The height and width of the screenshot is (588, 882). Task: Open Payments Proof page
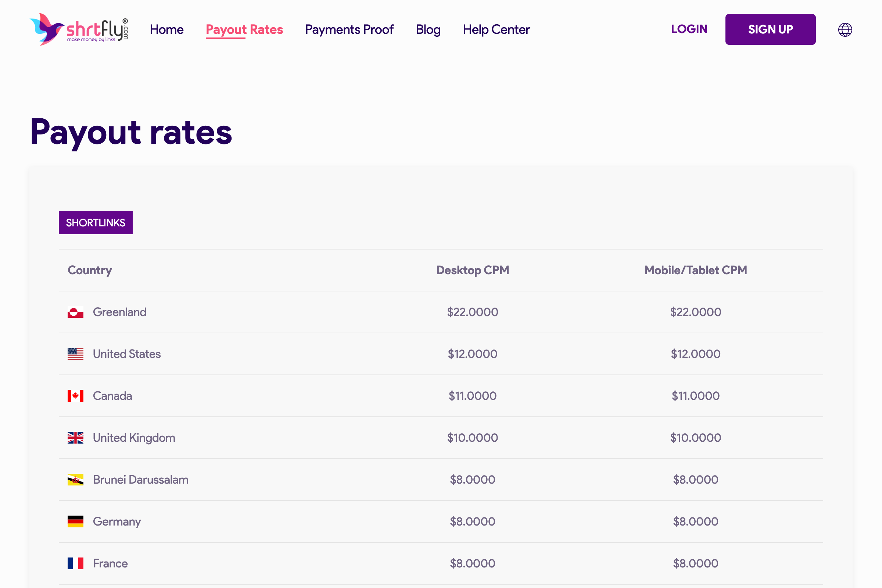click(x=349, y=29)
